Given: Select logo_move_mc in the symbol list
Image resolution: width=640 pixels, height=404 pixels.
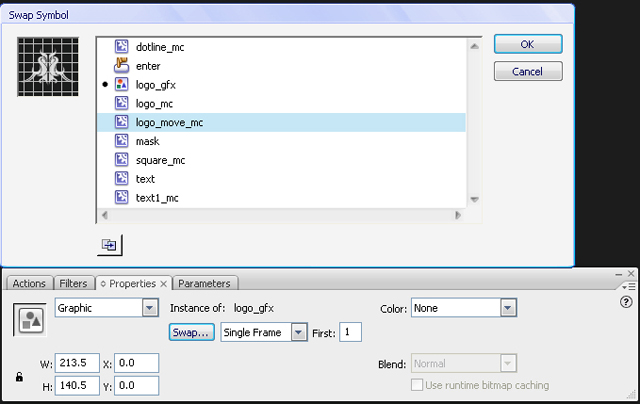Looking at the screenshot, I should click(281, 122).
